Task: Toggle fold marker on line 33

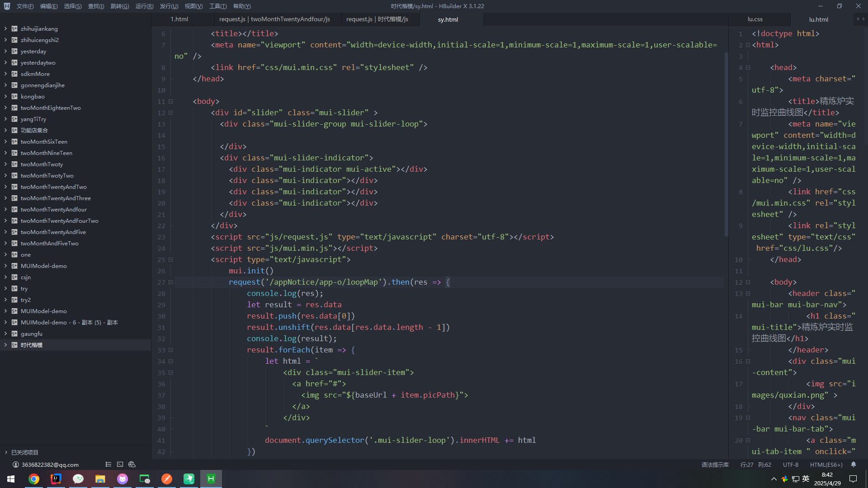Action: (170, 350)
